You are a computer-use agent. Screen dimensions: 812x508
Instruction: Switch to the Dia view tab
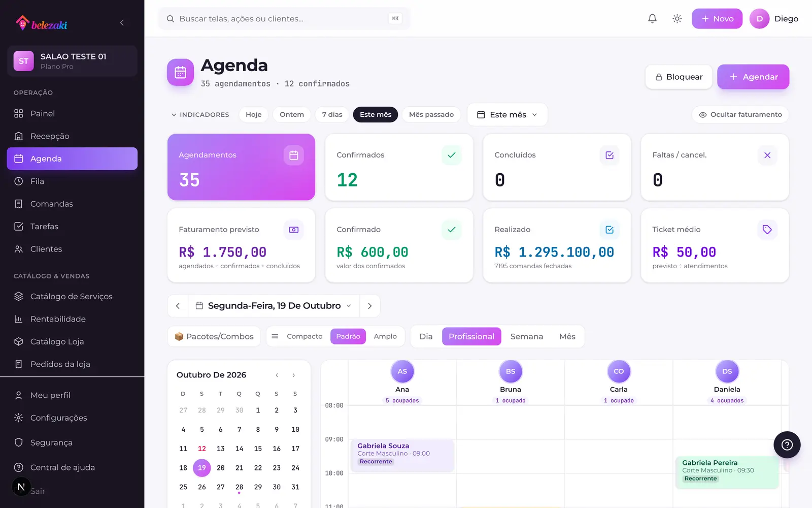[426, 336]
